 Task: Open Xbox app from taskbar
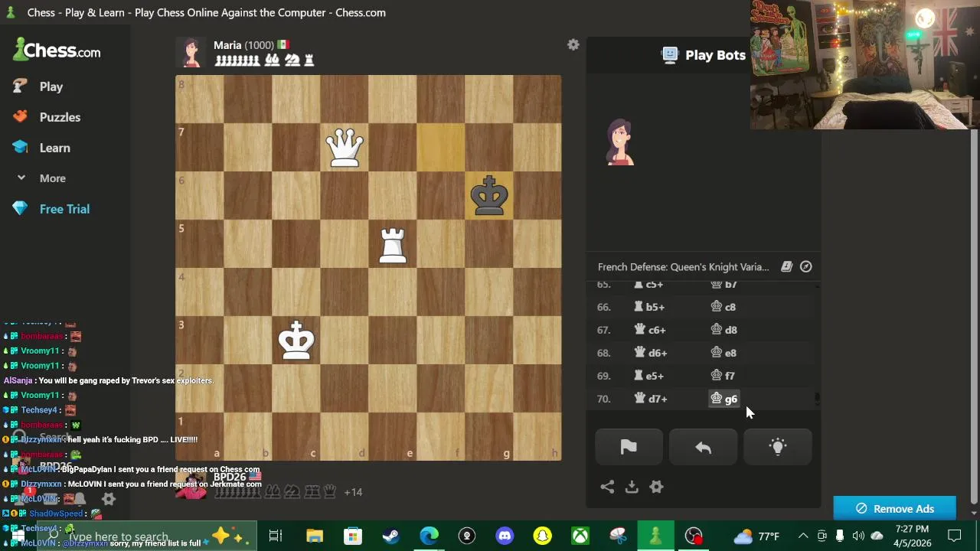[580, 536]
